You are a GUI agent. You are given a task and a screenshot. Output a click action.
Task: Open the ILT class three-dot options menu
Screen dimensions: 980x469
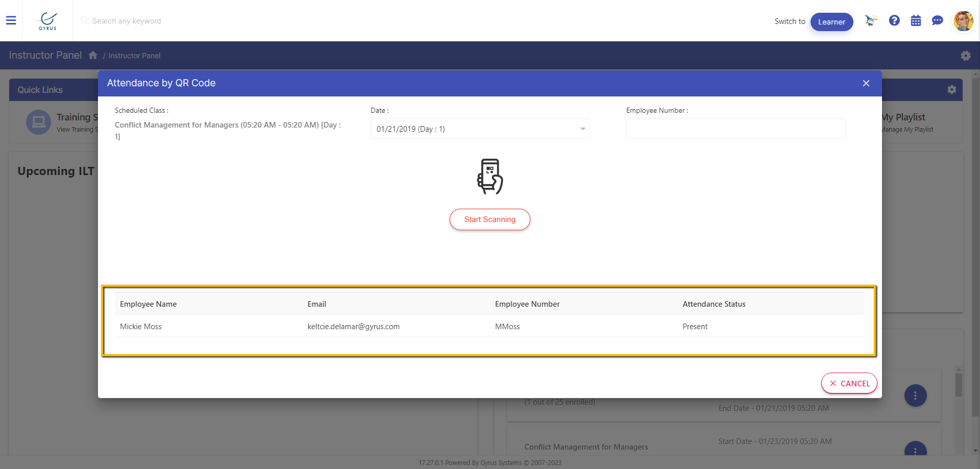(915, 396)
